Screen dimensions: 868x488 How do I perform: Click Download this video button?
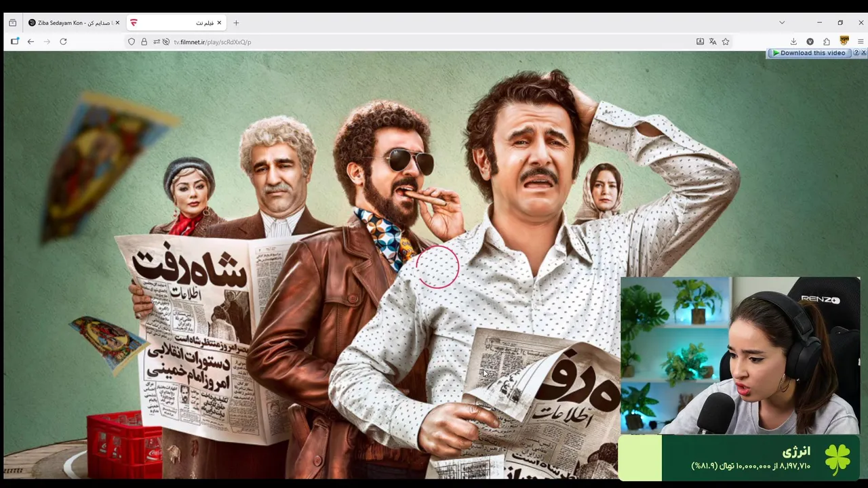point(809,53)
